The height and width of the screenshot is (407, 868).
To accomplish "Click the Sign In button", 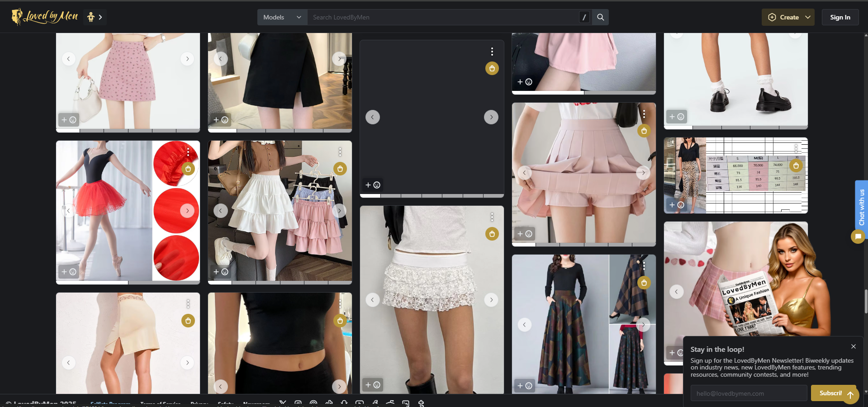I will [840, 17].
